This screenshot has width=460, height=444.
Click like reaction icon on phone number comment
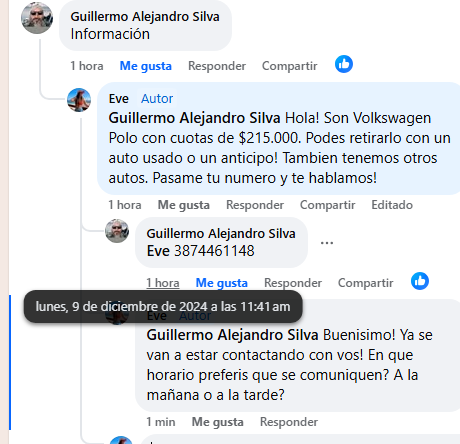[x=420, y=281]
